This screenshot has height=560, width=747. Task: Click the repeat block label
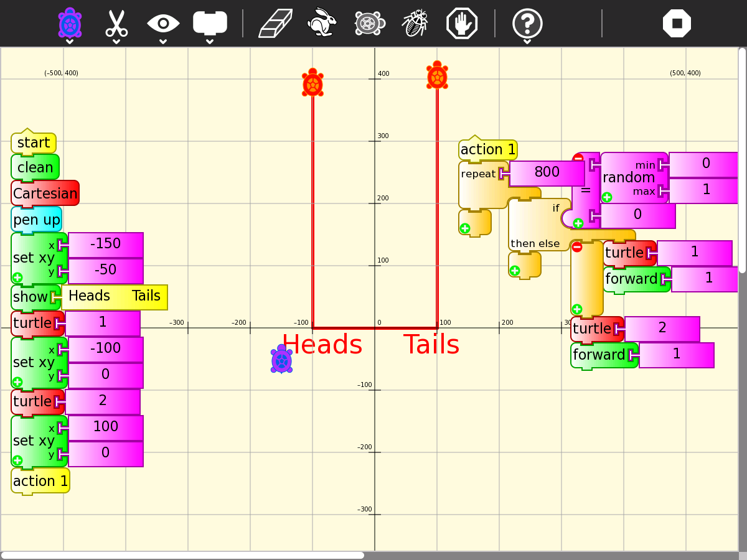(478, 174)
